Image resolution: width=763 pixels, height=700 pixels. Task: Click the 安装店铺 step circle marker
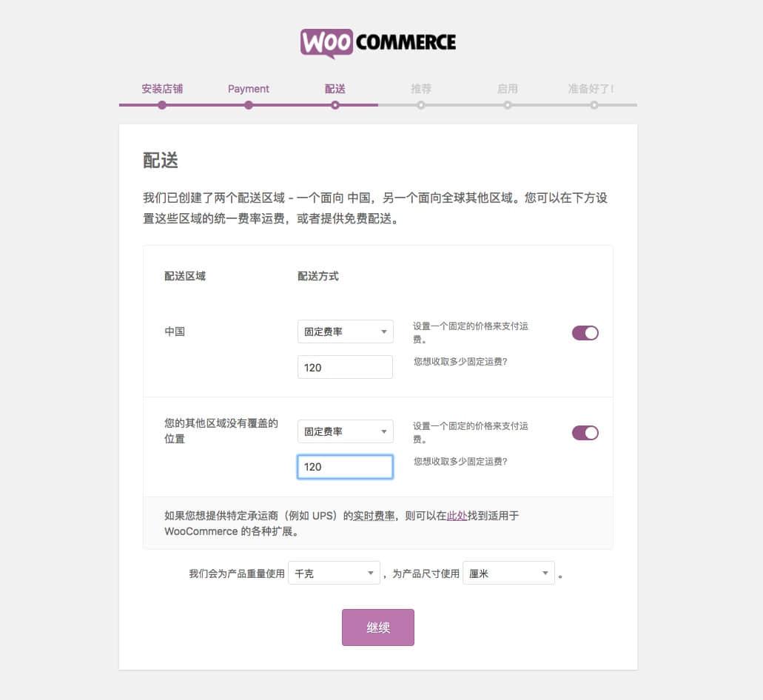(162, 105)
